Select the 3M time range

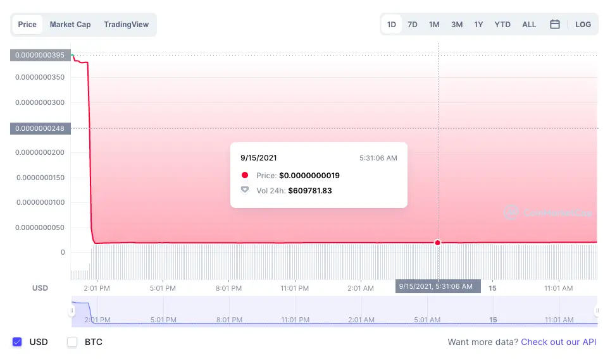pyautogui.click(x=457, y=25)
